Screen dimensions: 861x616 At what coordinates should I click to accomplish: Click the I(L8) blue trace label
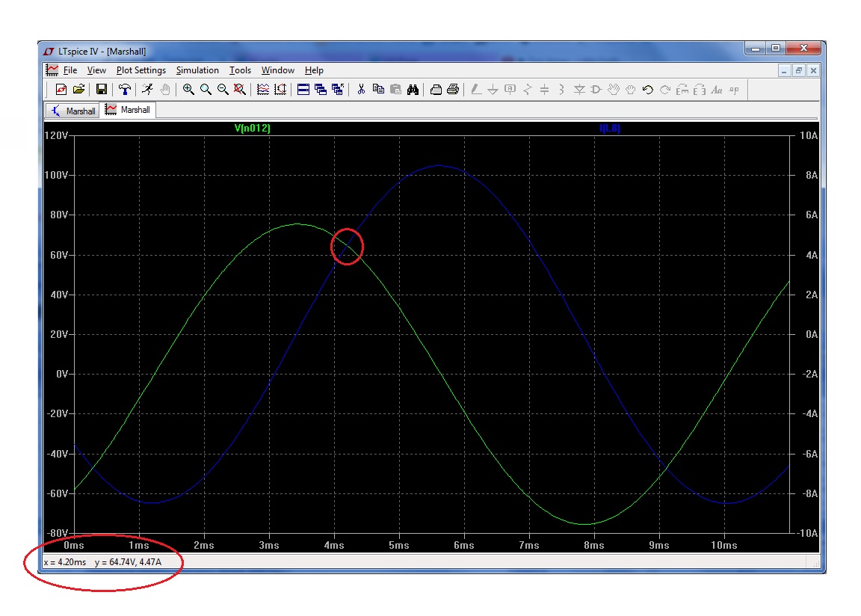(609, 129)
